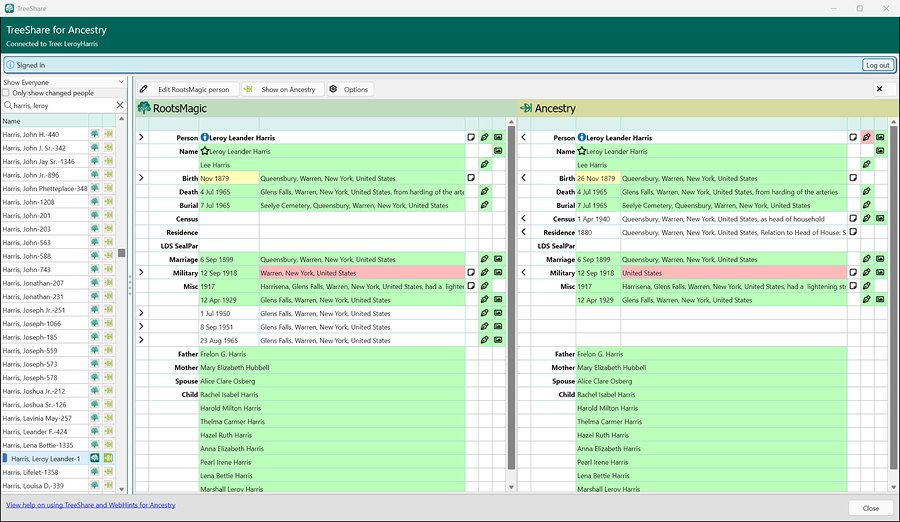900x522 pixels.
Task: Click star icon on RootsMagic Name row
Action: (204, 151)
